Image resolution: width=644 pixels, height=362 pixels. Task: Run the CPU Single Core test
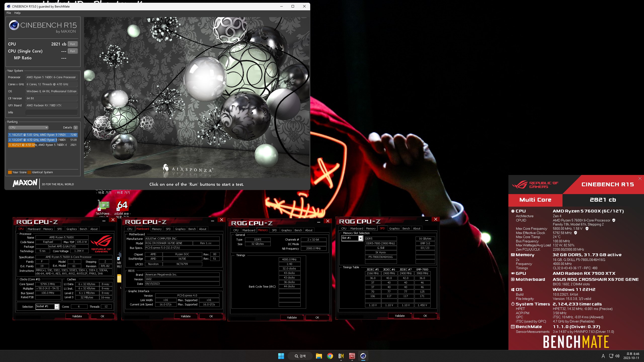pyautogui.click(x=72, y=51)
